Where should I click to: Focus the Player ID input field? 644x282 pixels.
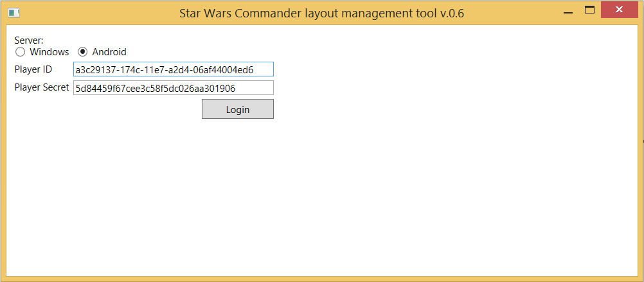(174, 69)
